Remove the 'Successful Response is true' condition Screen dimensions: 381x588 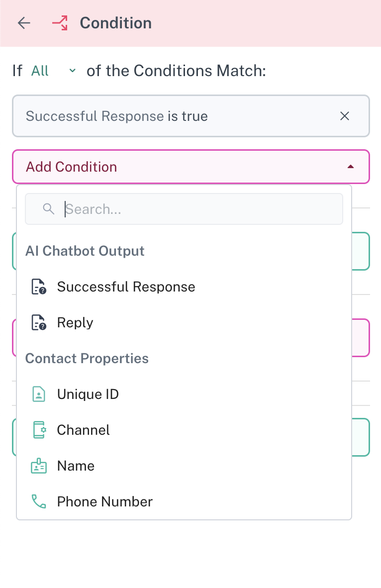pos(345,116)
